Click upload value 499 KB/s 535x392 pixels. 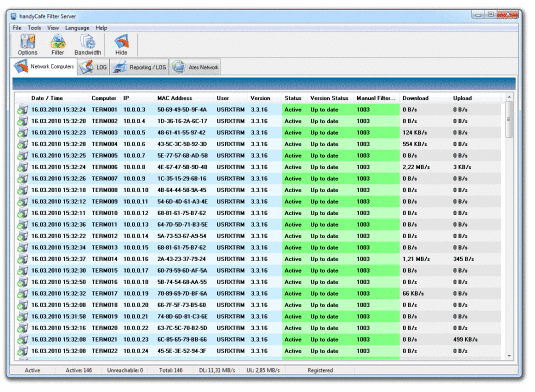tap(465, 340)
